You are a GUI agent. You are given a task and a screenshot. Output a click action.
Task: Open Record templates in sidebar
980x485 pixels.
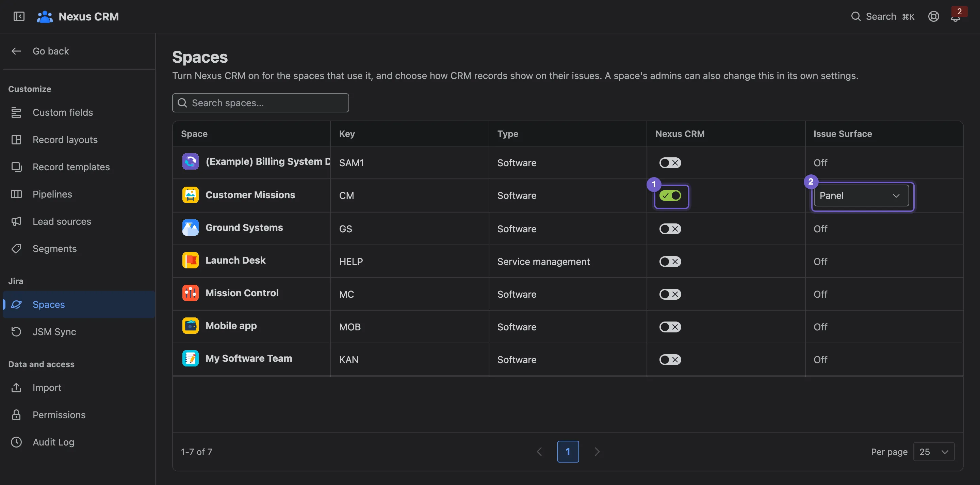tap(79, 167)
